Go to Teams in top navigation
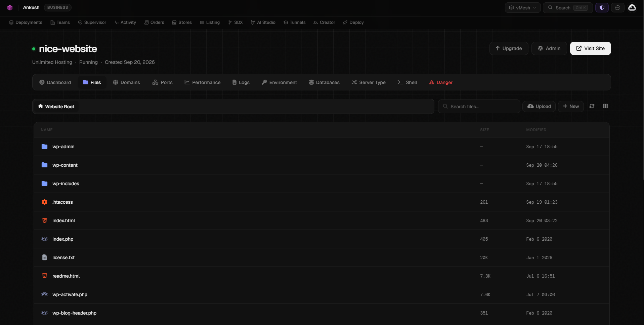 point(60,23)
